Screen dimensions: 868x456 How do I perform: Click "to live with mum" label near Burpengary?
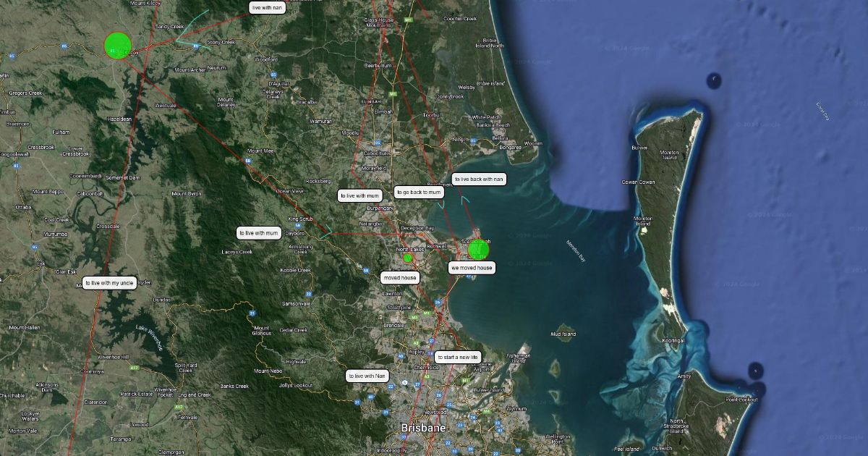tap(359, 195)
